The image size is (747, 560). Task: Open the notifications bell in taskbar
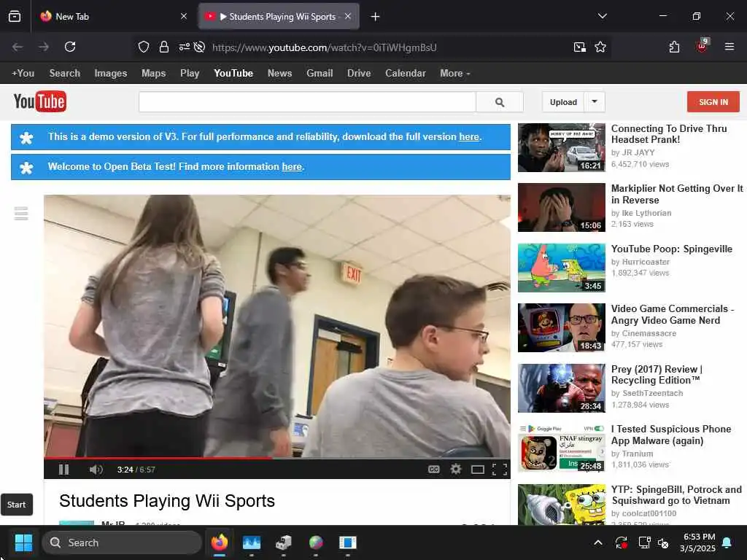coord(727,542)
